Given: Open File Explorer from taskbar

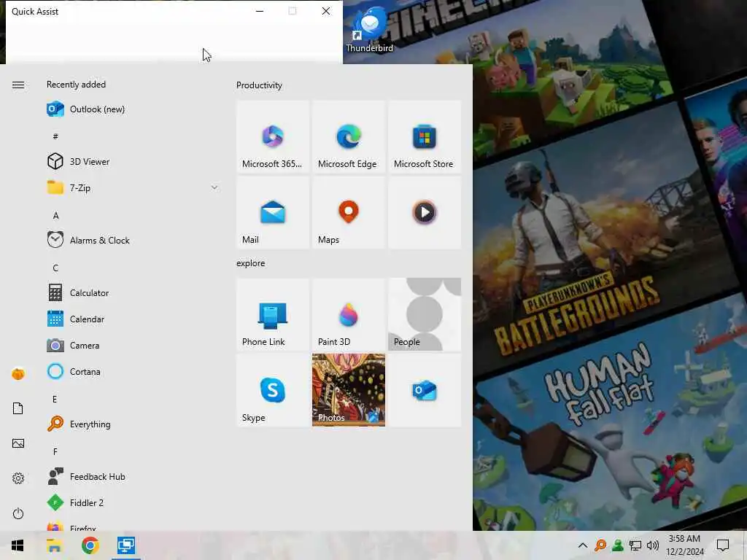Looking at the screenshot, I should click(54, 545).
